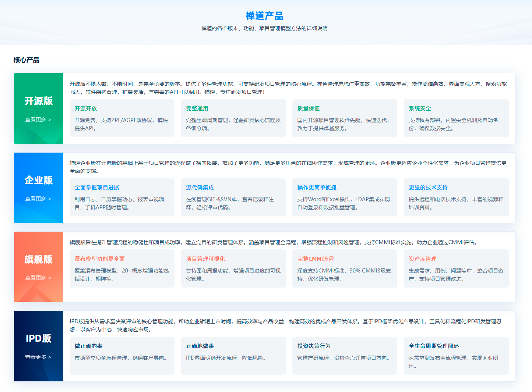The width and height of the screenshot is (532, 392).
Task: Click the subtitle 禅道的各个版本、功能、项目管理模型方法的详细说明
Action: click(264, 28)
